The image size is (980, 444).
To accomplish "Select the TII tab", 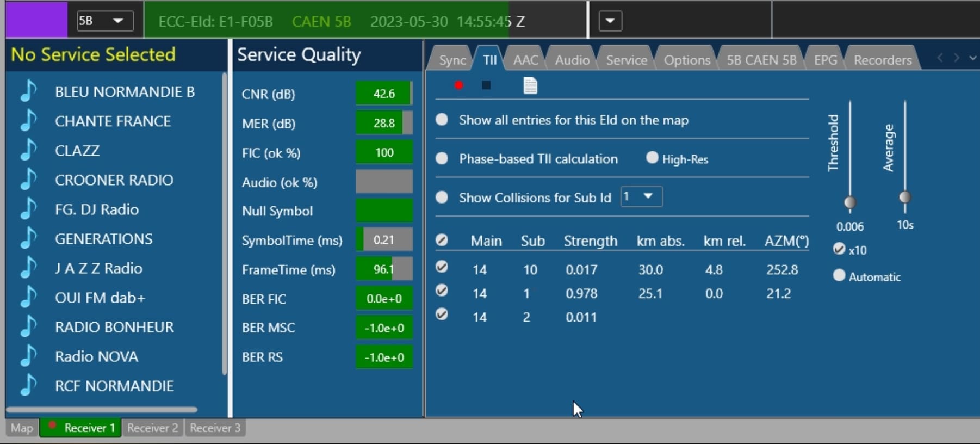I will tap(490, 60).
